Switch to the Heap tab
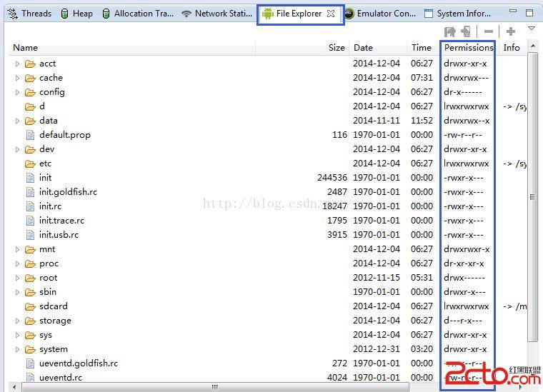This screenshot has width=543, height=392. (77, 14)
